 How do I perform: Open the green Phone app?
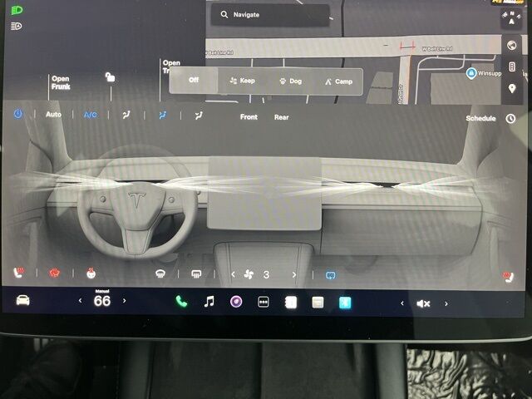181,301
